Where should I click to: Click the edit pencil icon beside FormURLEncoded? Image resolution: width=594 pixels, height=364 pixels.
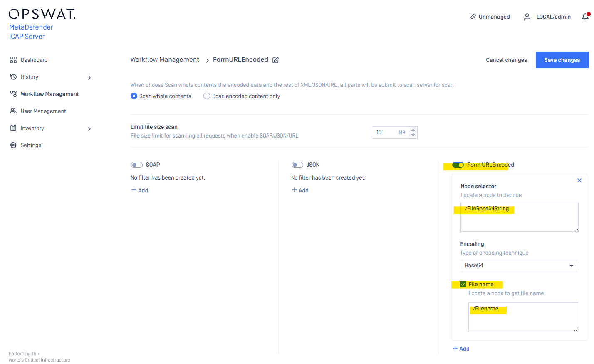click(275, 60)
